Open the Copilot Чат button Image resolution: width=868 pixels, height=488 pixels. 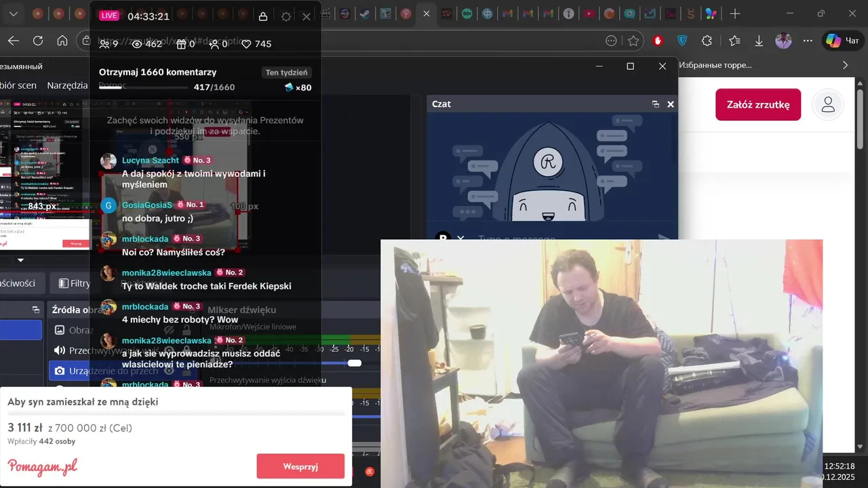click(x=843, y=41)
